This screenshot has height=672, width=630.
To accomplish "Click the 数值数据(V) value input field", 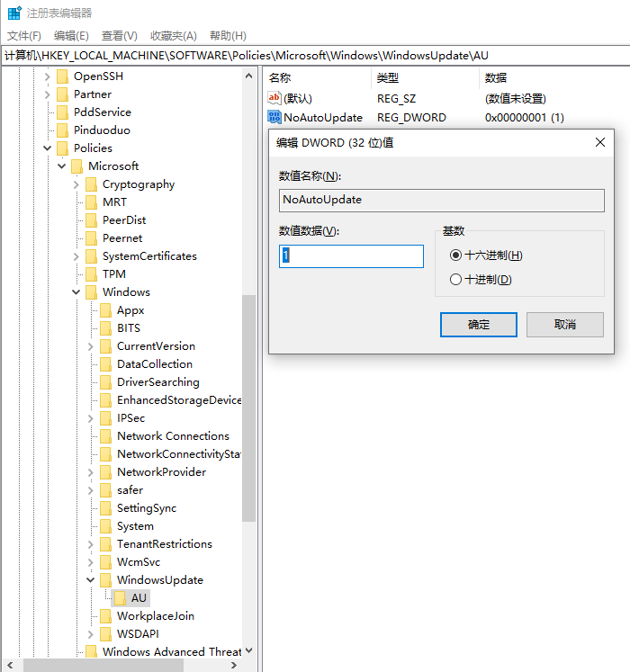I will pyautogui.click(x=351, y=256).
